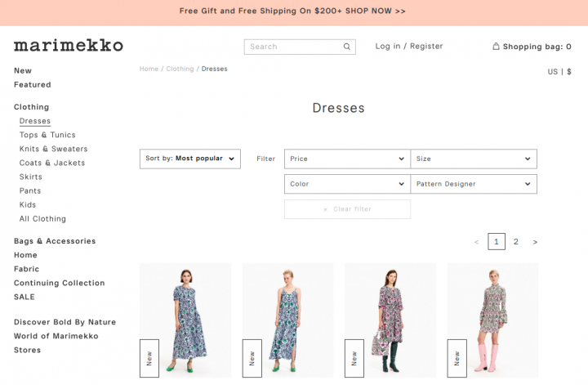Open Sort by Most popular dropdown
Image resolution: width=588 pixels, height=385 pixels.
pos(190,159)
